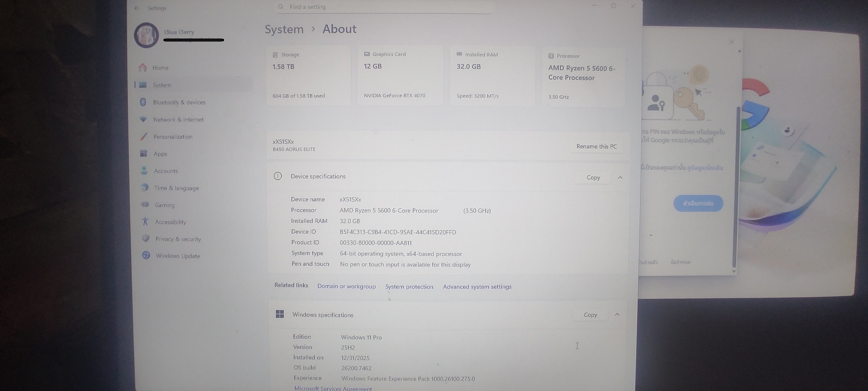Open Domain or workgroup link
Screen dimensions: 868x391
click(x=347, y=286)
